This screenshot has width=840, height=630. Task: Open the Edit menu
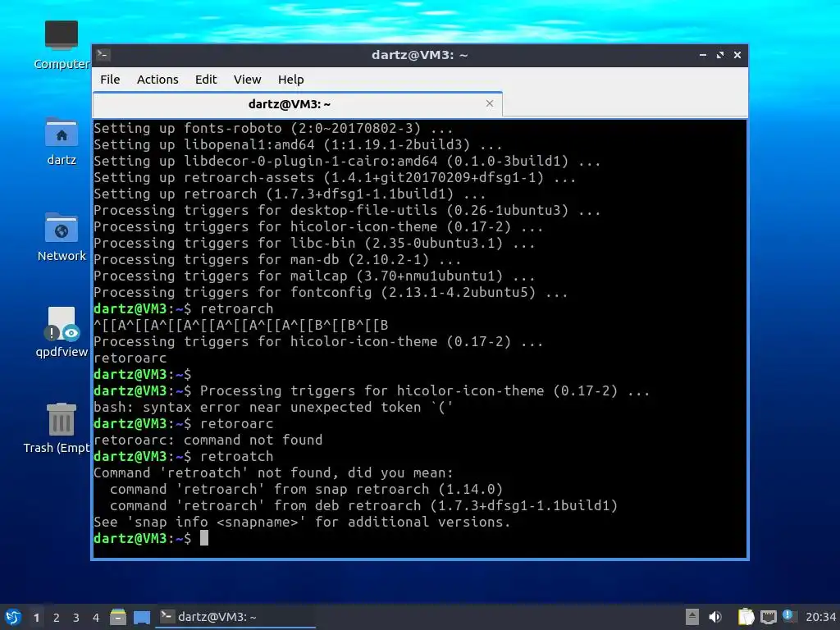point(206,80)
